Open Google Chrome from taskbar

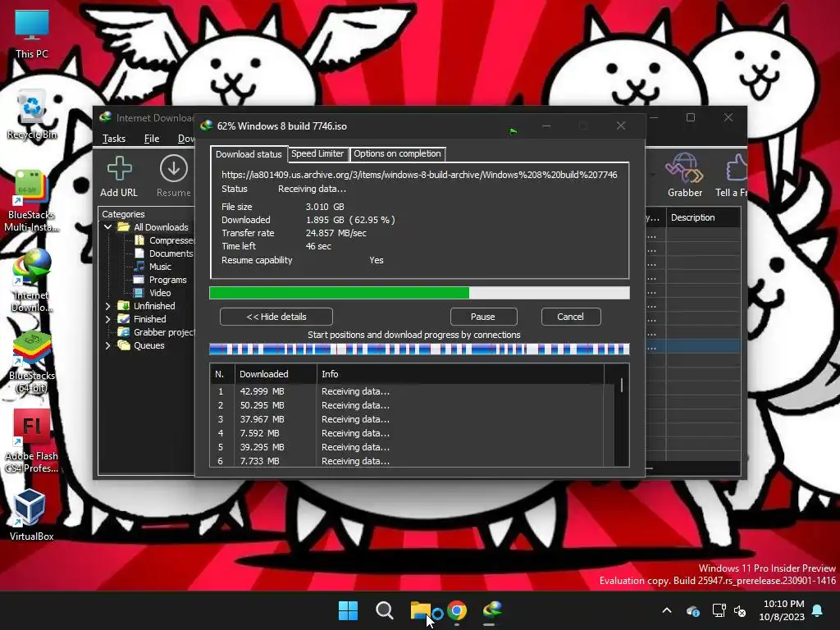(x=457, y=610)
